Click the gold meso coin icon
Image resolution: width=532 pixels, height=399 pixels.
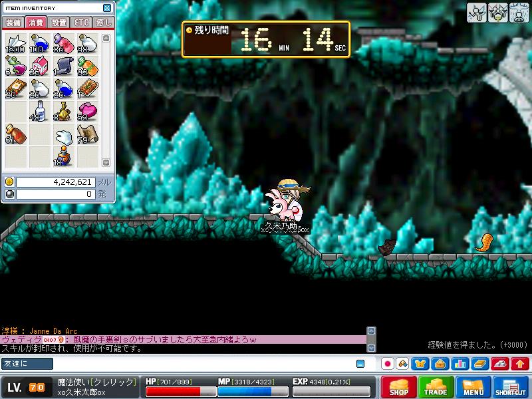click(9, 182)
